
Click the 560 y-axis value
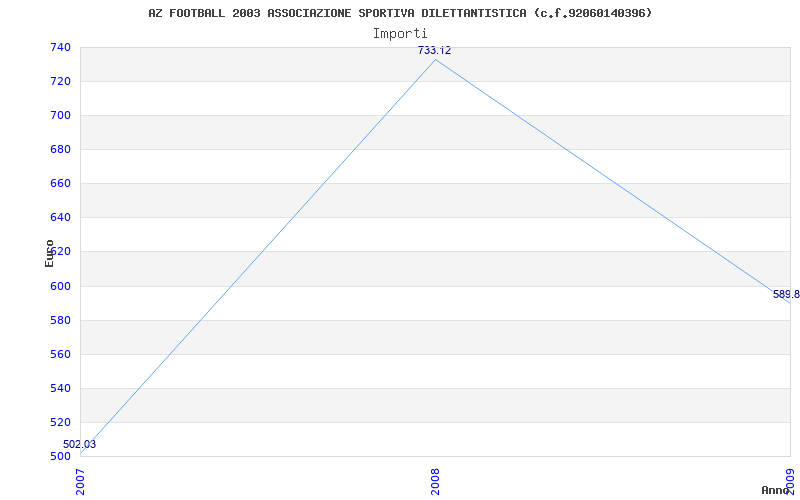60,355
